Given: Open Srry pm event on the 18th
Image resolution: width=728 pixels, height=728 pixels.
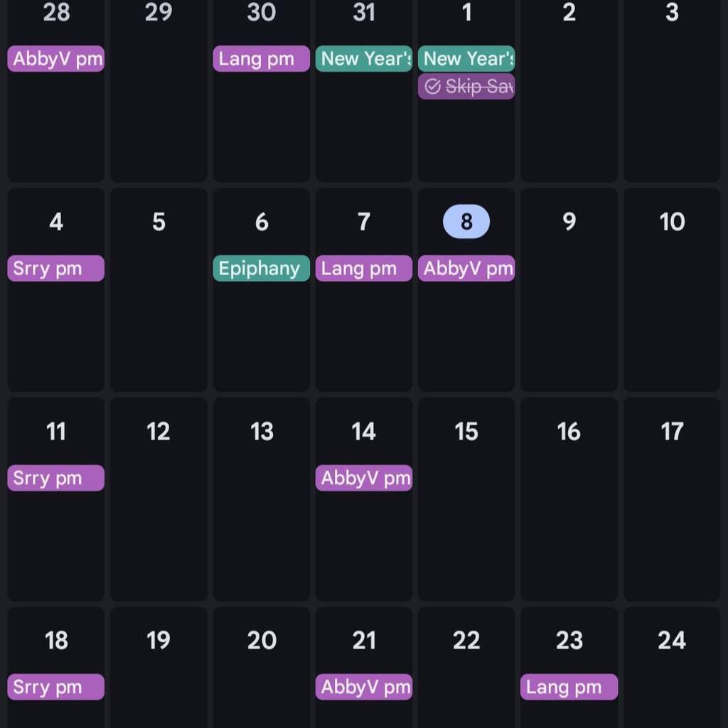Looking at the screenshot, I should coord(56,687).
